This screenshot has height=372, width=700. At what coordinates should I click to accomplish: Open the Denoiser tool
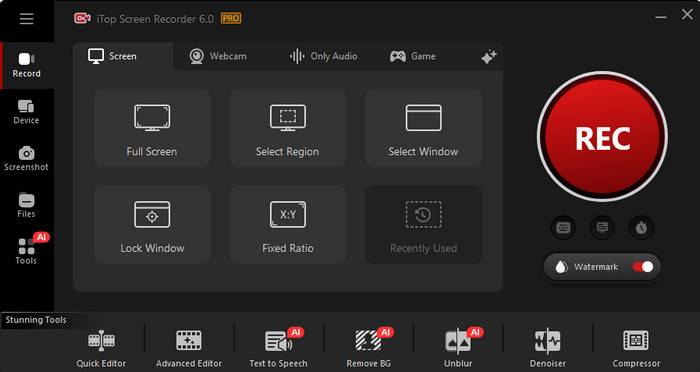[548, 348]
